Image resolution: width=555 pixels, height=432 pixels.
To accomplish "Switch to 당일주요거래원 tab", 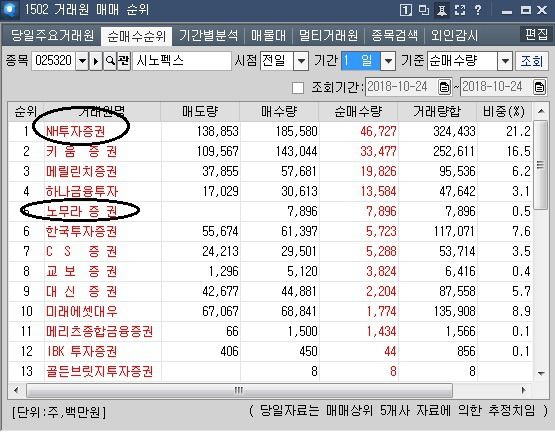I will click(x=52, y=35).
